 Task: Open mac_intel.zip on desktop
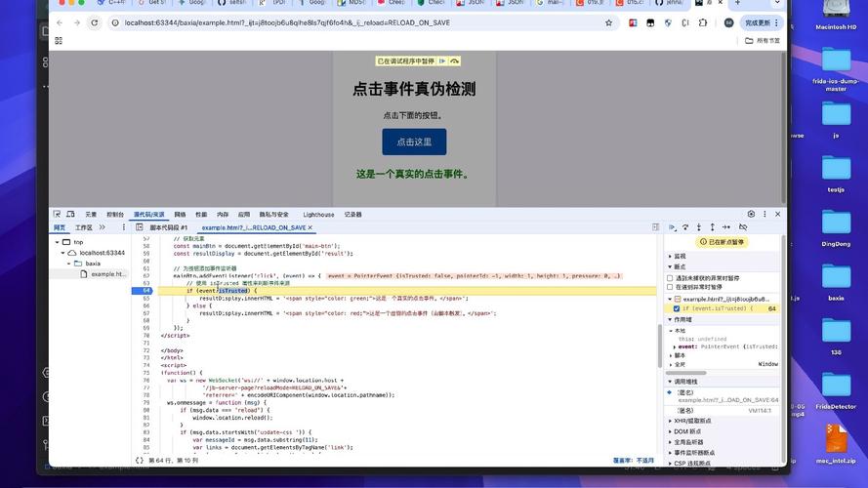(x=836, y=444)
